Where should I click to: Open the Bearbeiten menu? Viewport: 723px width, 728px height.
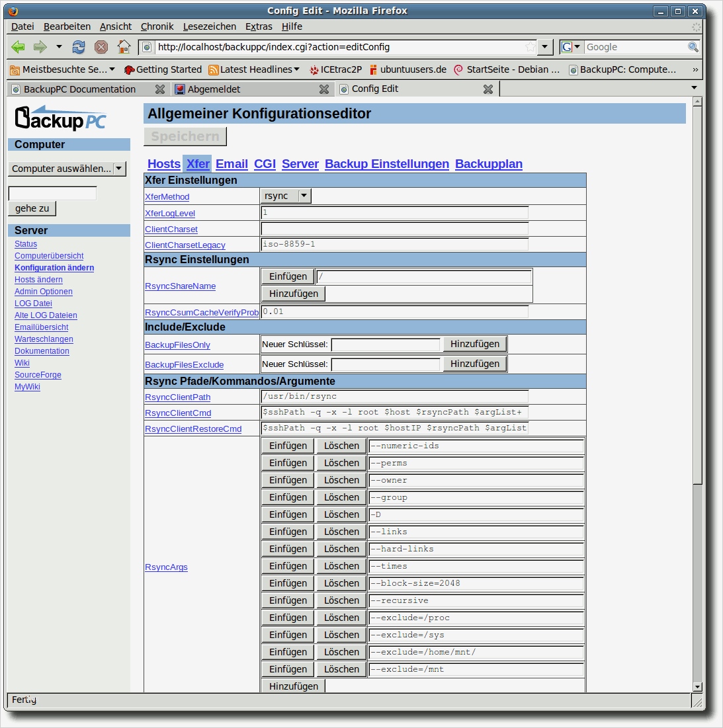67,26
